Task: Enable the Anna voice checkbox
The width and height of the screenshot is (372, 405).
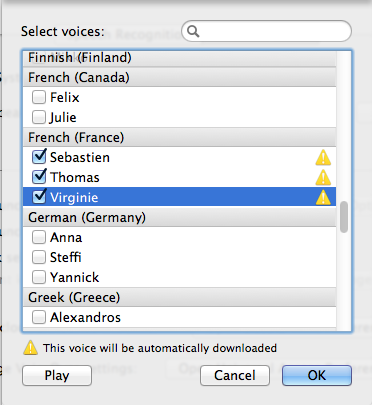Action: [x=39, y=237]
